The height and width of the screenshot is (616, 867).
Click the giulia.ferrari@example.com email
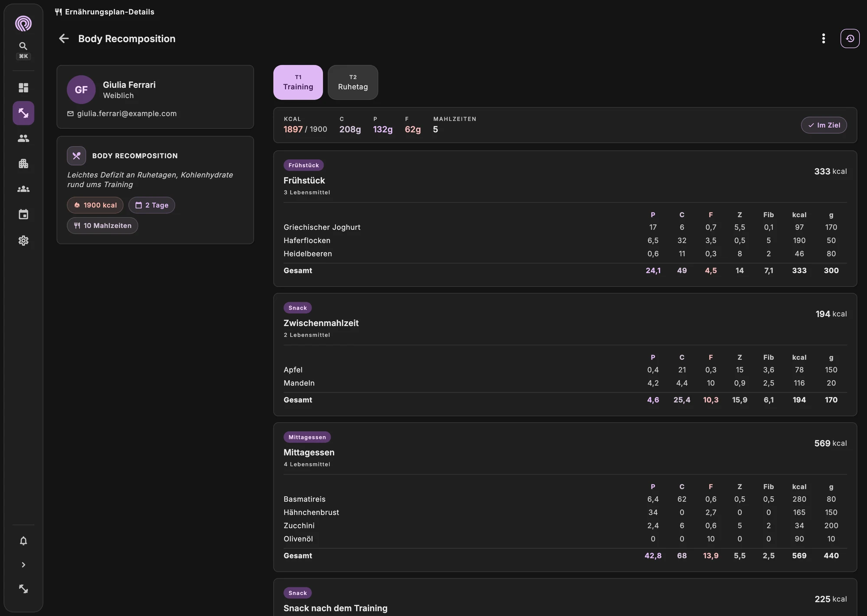tap(127, 113)
